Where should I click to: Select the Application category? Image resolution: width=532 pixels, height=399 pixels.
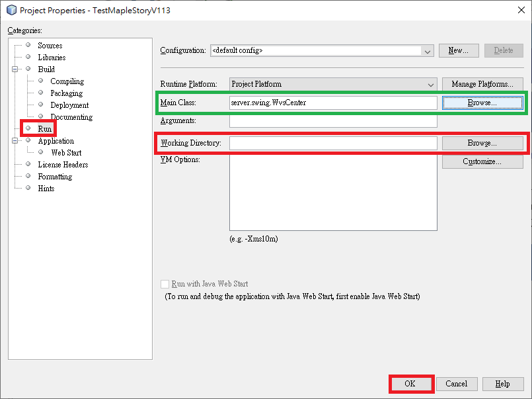point(56,140)
